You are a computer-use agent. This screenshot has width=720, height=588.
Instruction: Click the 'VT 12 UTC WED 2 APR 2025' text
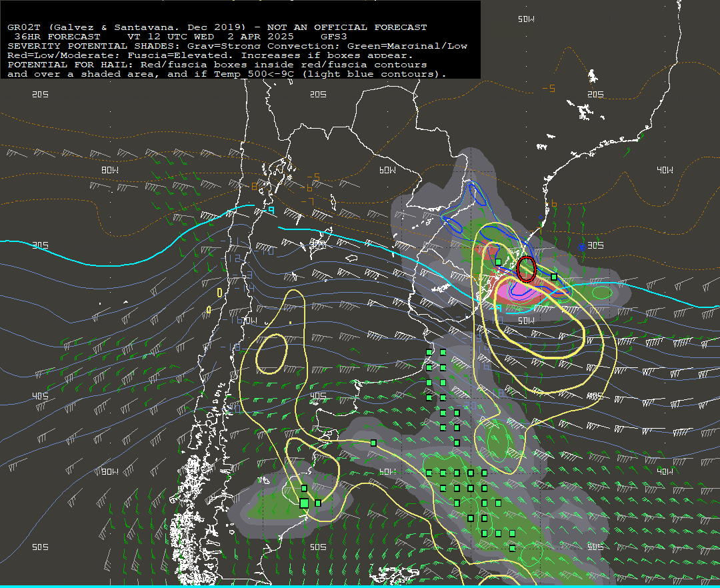pos(210,37)
